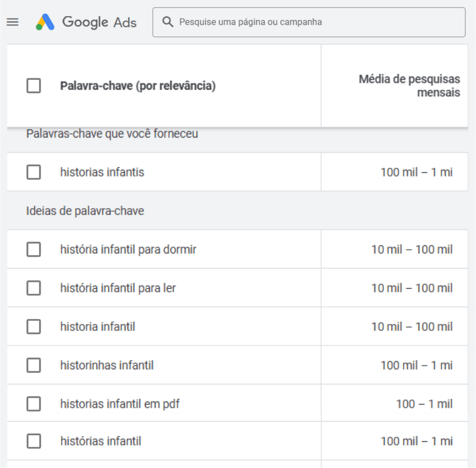Enable the 'historia infantil' row checkbox
The height and width of the screenshot is (468, 476).
point(34,327)
